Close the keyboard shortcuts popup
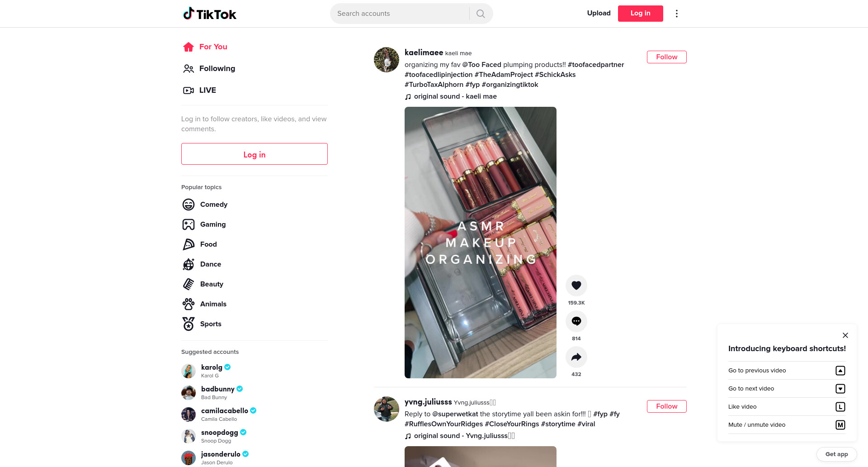Viewport: 868px width, 467px height. [845, 335]
